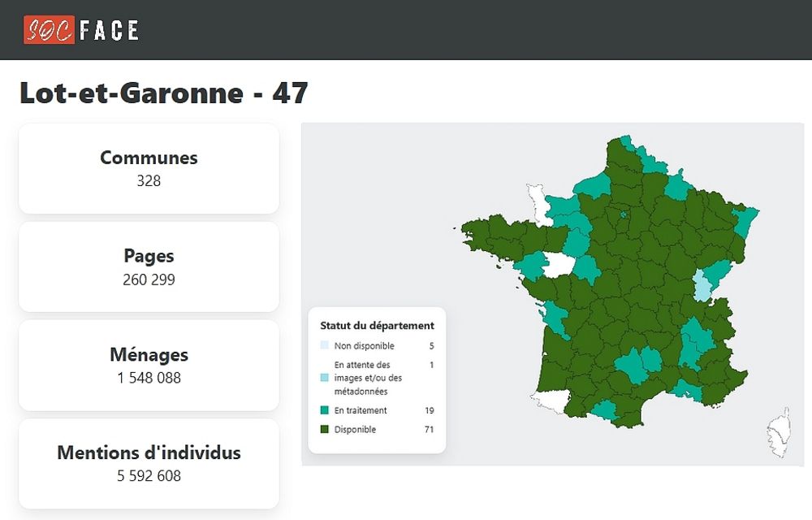Select the teal En traitement legend swatch

(x=325, y=411)
